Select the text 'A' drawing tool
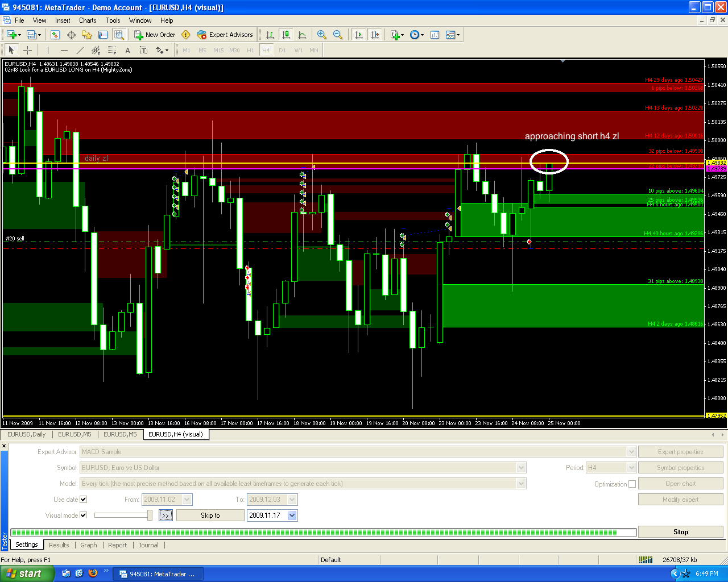 tap(127, 50)
